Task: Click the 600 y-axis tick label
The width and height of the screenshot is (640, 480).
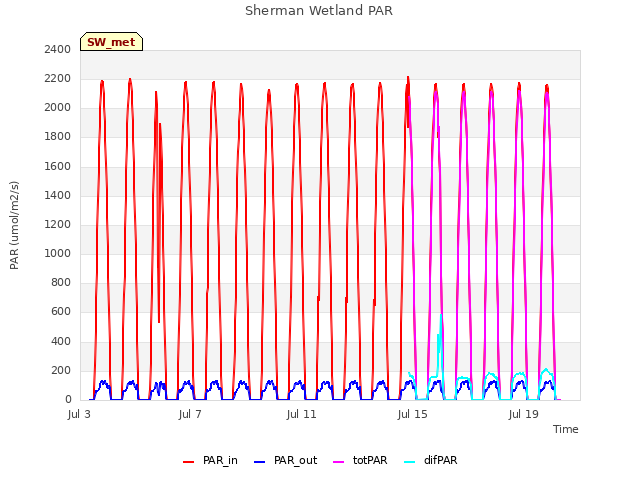Action: point(61,312)
